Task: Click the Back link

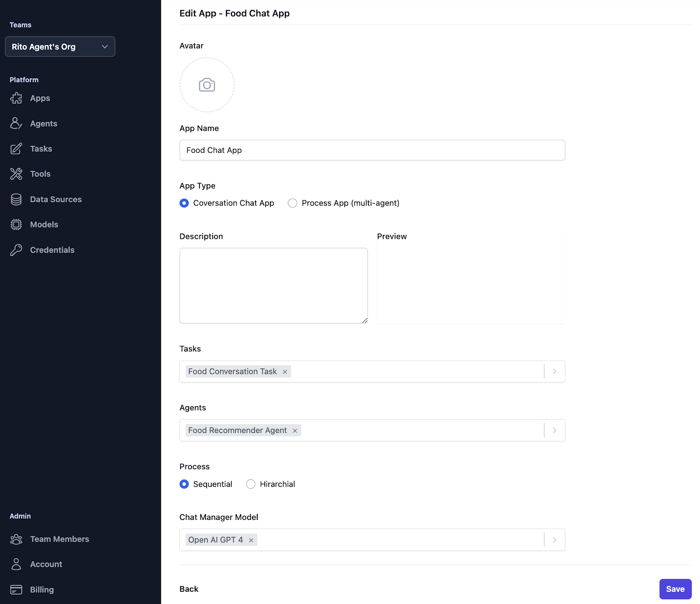Action: point(189,589)
